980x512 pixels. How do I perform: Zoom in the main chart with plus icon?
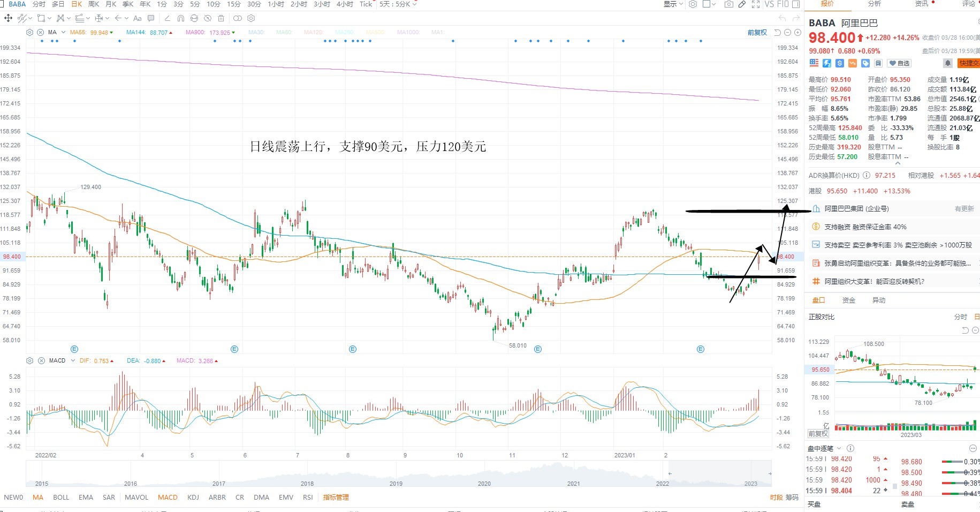tap(797, 33)
